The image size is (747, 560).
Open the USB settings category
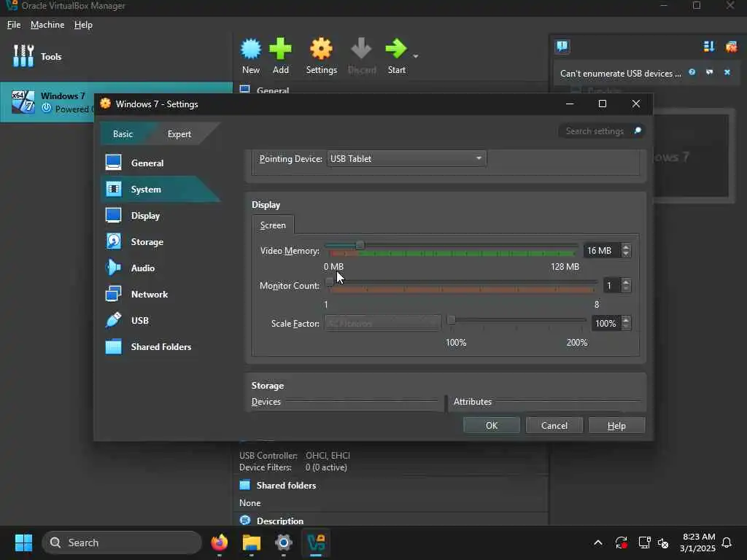(160, 320)
